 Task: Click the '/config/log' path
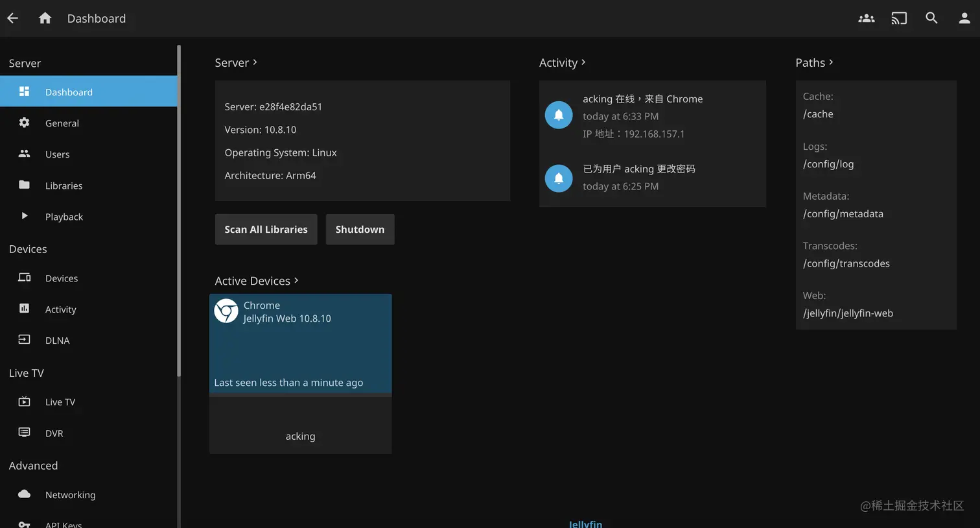(828, 164)
